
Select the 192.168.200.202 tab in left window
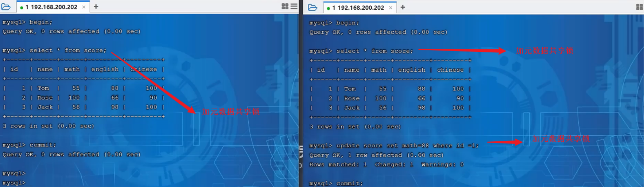54,7
